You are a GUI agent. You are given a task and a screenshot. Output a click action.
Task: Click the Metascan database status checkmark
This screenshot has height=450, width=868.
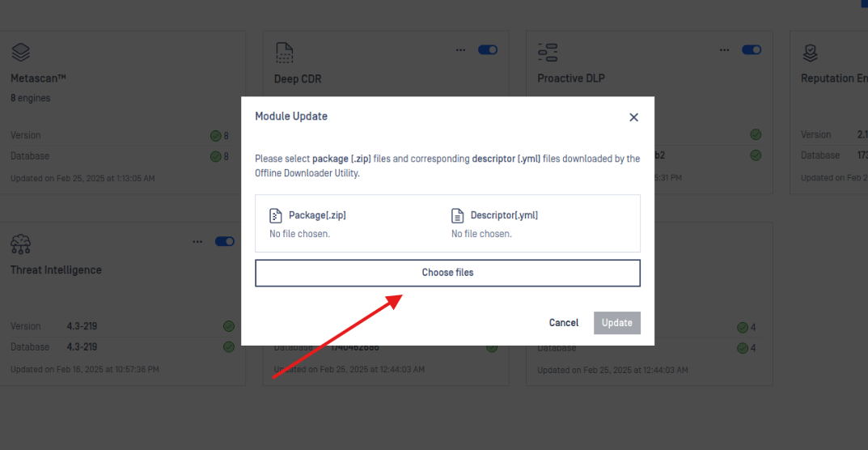[x=216, y=157]
